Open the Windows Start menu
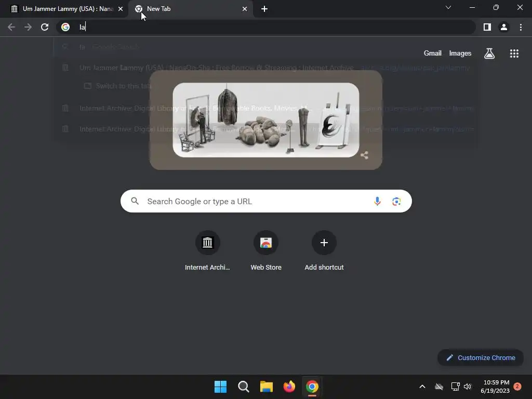532x399 pixels. click(220, 387)
